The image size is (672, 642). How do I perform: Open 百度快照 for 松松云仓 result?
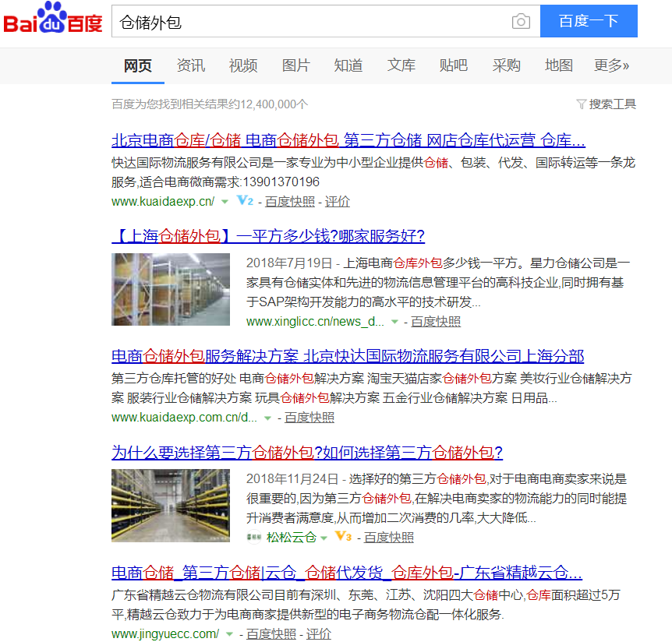click(x=389, y=537)
